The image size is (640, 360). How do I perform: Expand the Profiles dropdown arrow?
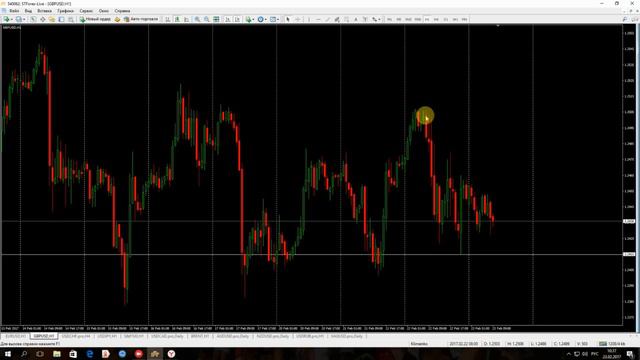click(x=24, y=19)
